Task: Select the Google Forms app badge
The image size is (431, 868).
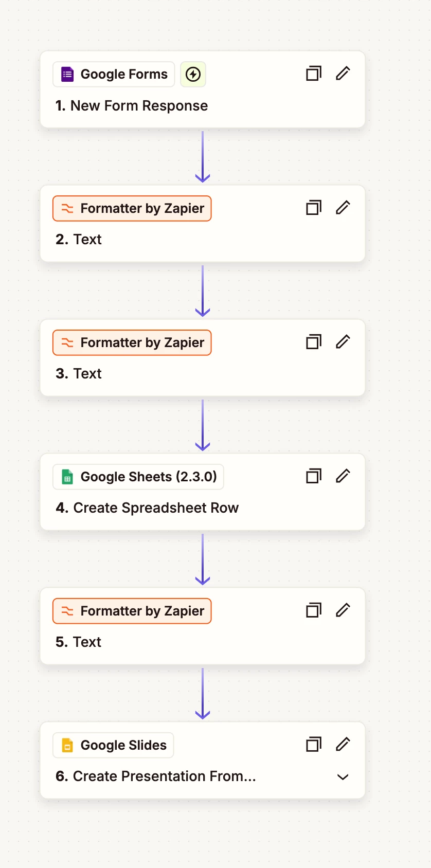Action: point(114,75)
